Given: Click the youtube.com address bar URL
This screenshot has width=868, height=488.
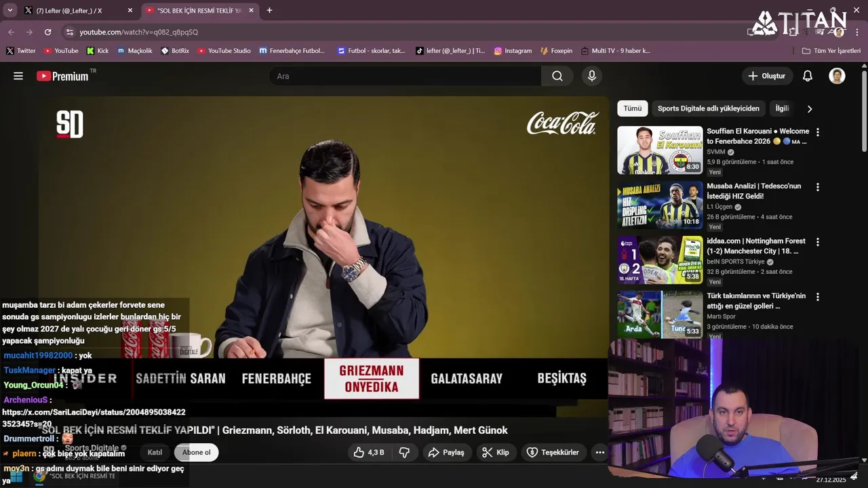Looking at the screenshot, I should coord(139,32).
